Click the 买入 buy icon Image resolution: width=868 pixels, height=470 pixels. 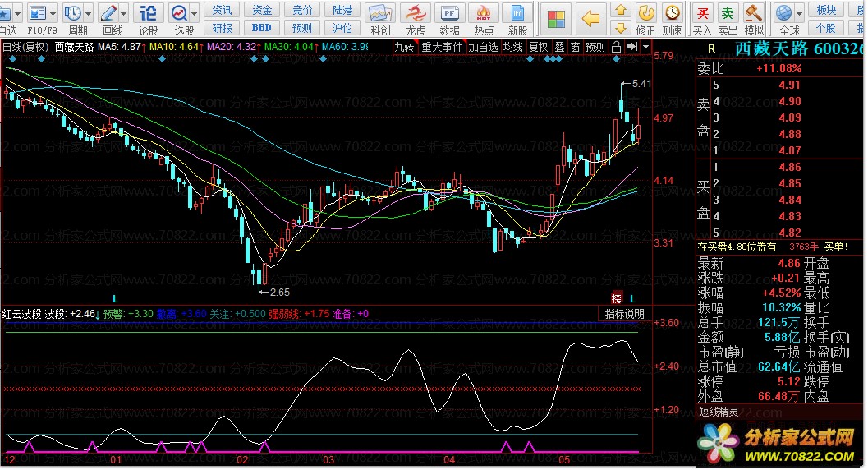(x=702, y=13)
